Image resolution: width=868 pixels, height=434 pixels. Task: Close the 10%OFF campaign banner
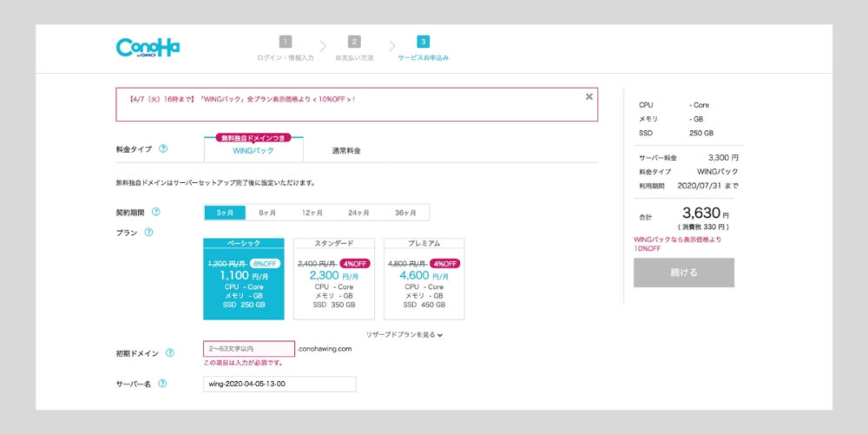point(589,97)
